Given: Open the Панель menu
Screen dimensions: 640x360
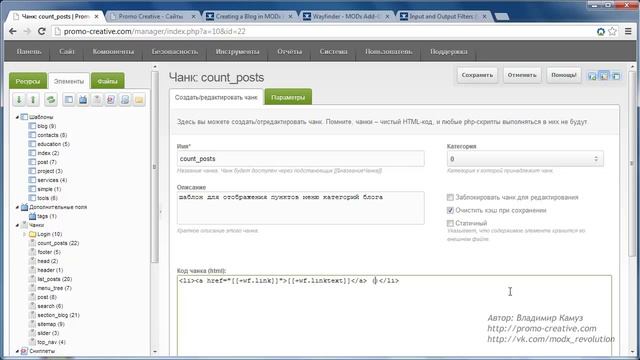Looking at the screenshot, I should point(29,51).
